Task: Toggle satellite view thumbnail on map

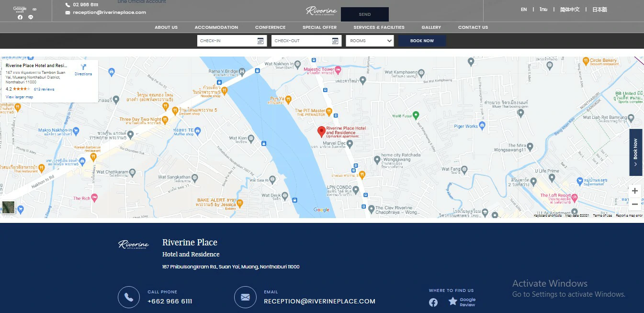Action: click(9, 207)
